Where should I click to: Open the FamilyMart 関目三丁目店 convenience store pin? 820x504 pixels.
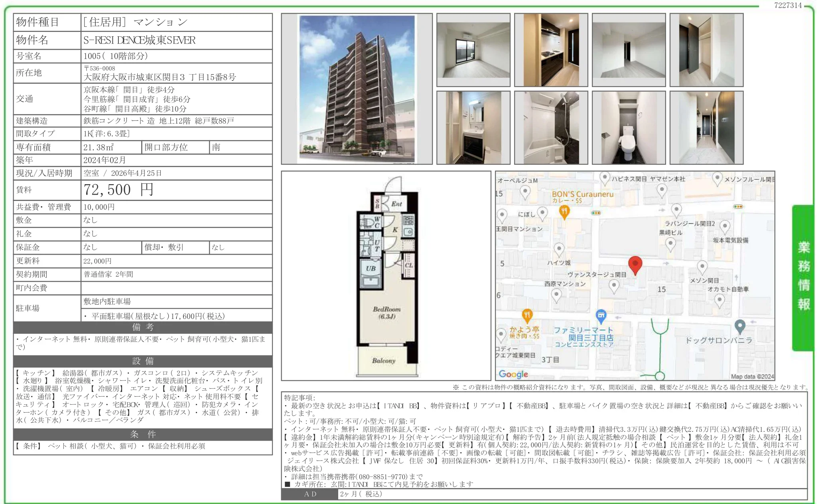pyautogui.click(x=601, y=315)
